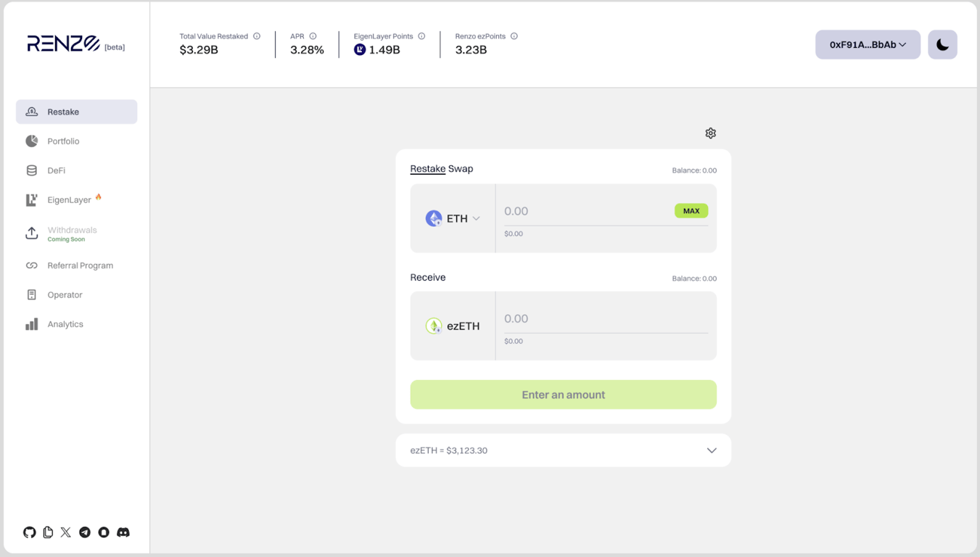This screenshot has height=557, width=980.
Task: Open the Mirror blog icon in the footer
Action: tap(104, 532)
